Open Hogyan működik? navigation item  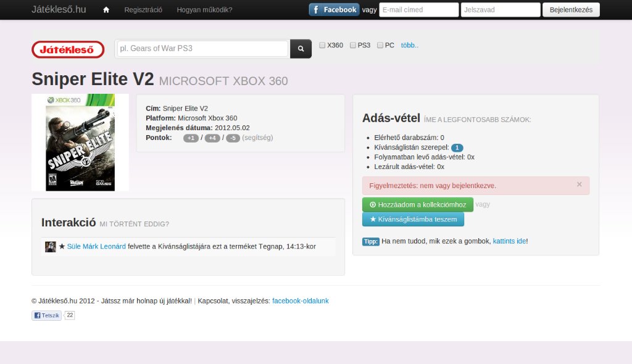coord(204,10)
